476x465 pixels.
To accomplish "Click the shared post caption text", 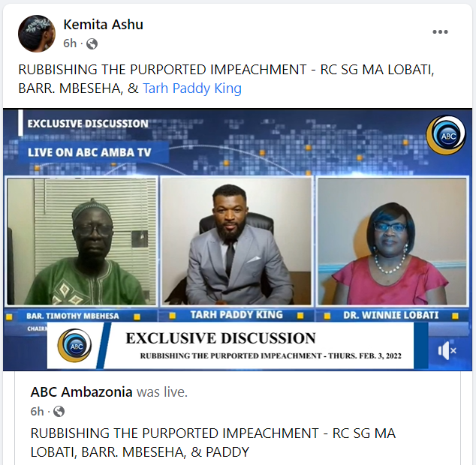I will click(x=213, y=442).
